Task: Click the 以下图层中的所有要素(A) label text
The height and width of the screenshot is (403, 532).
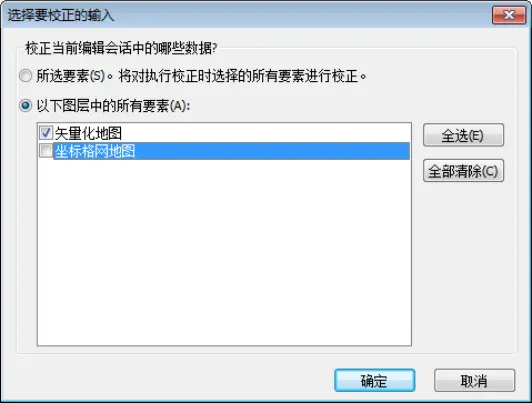Action: 113,106
